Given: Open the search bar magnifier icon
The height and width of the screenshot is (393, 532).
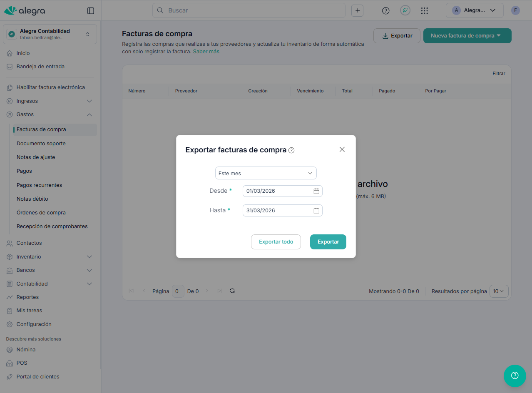Looking at the screenshot, I should [x=160, y=10].
